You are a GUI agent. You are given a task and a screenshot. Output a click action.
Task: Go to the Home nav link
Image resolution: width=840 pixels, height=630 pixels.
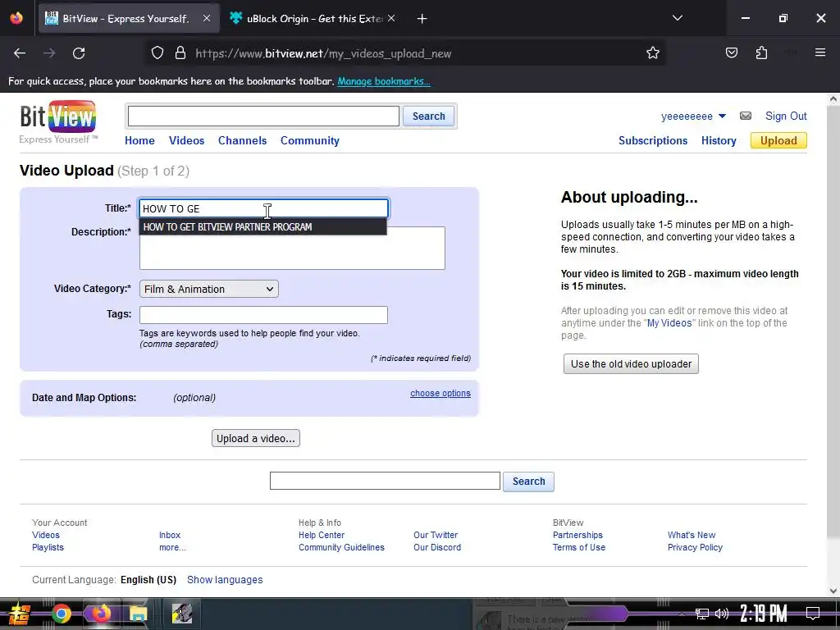coord(139,140)
